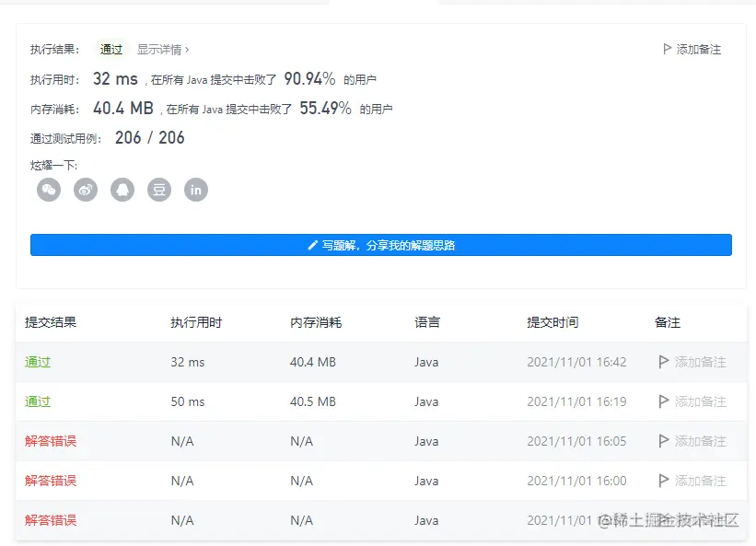
Task: Click flag icon in the 16:00 submission row
Action: point(663,481)
